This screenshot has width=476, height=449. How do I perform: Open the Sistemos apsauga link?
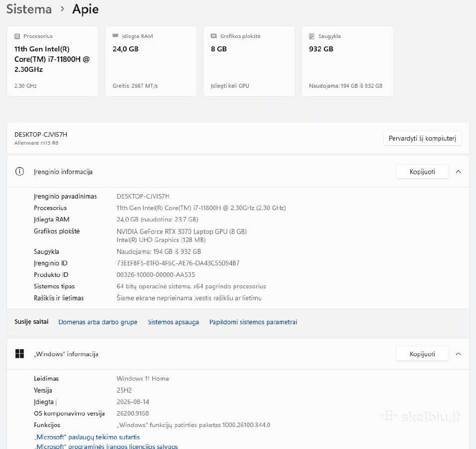(173, 322)
